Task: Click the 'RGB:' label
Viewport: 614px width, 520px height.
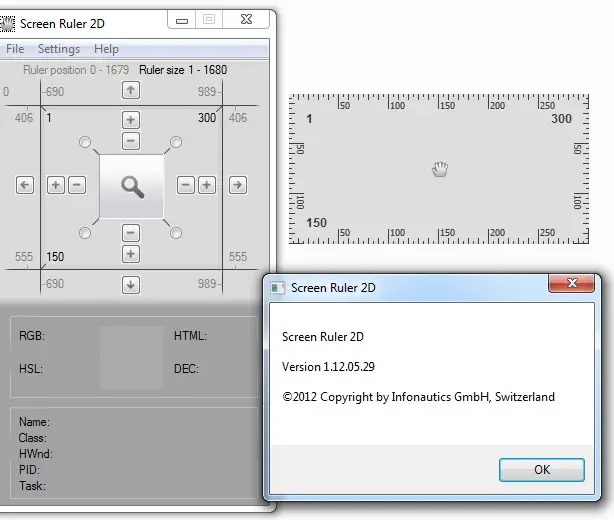Action: 32,336
